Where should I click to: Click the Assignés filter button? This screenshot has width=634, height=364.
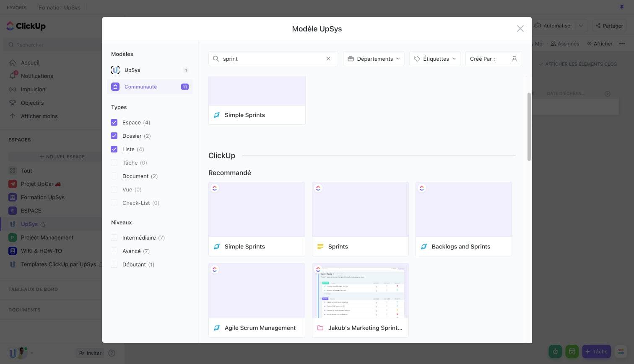(565, 44)
